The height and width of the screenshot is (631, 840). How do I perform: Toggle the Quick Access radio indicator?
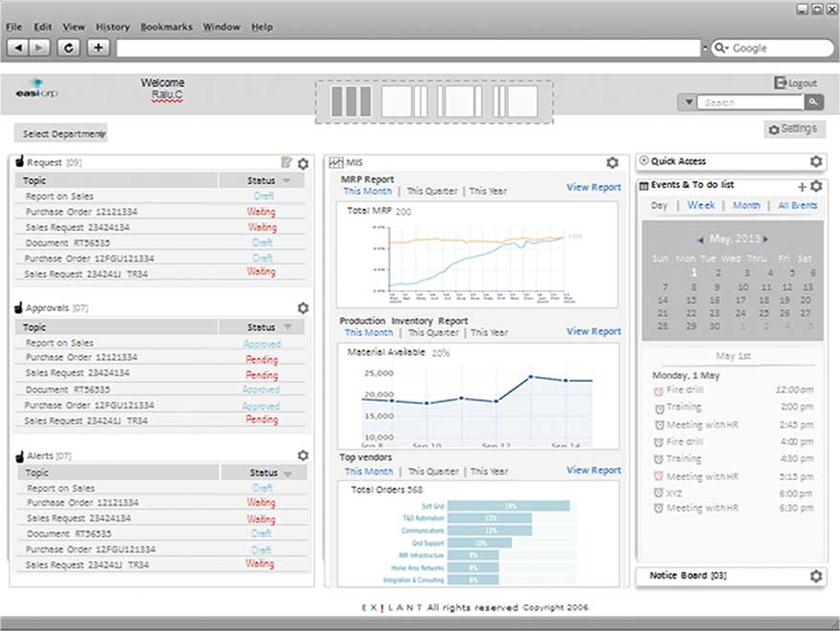coord(643,161)
